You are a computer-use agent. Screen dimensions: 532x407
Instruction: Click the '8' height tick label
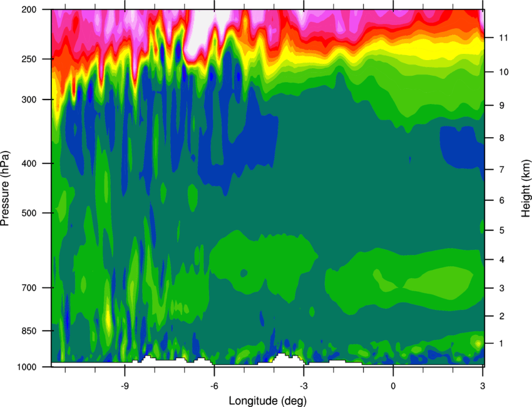(x=502, y=138)
